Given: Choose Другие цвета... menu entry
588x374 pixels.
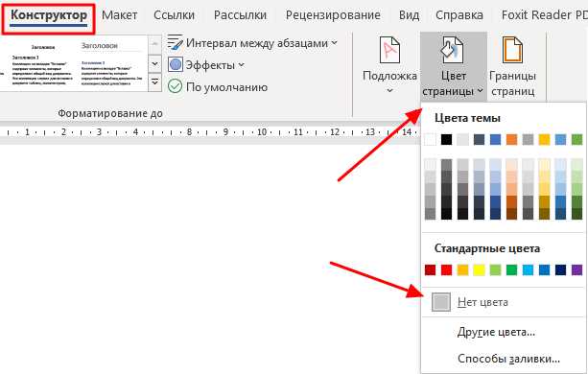Looking at the screenshot, I should [496, 333].
